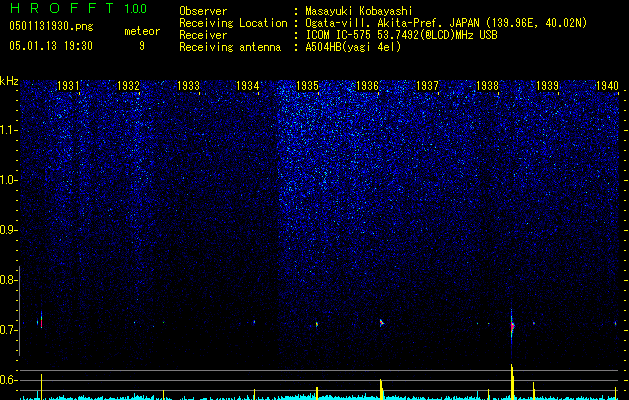Click the 1932 time marker

pos(128,85)
